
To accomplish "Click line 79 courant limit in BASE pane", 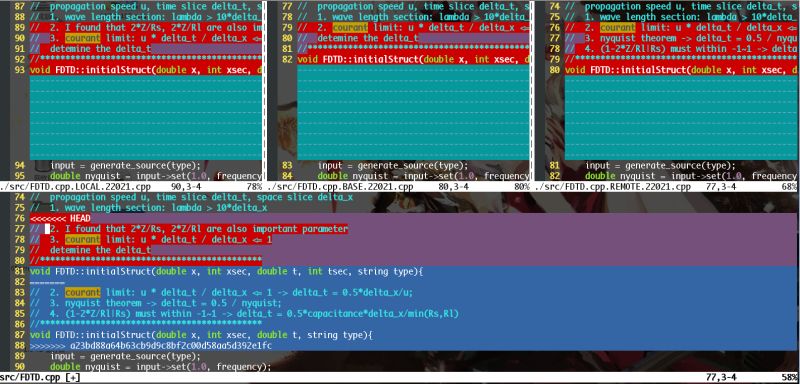I will tap(414, 28).
